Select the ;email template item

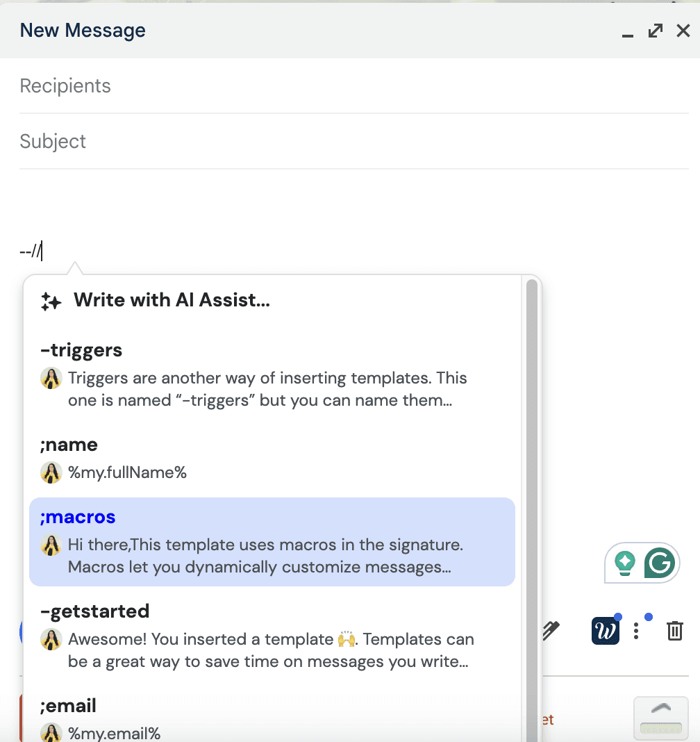272,718
